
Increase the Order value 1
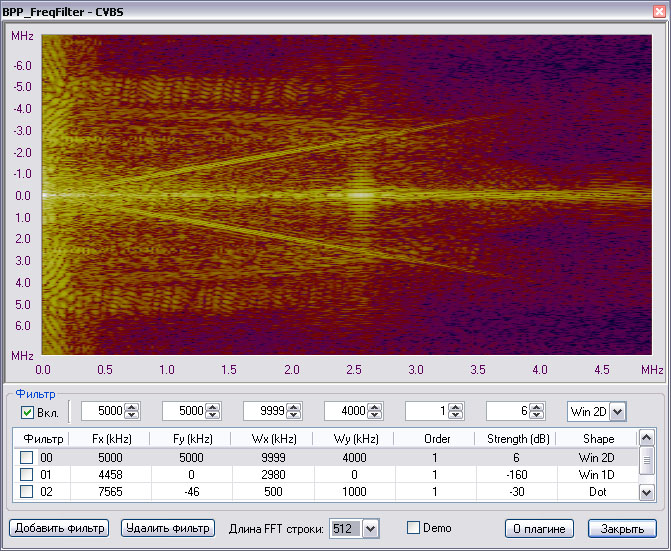tap(456, 407)
